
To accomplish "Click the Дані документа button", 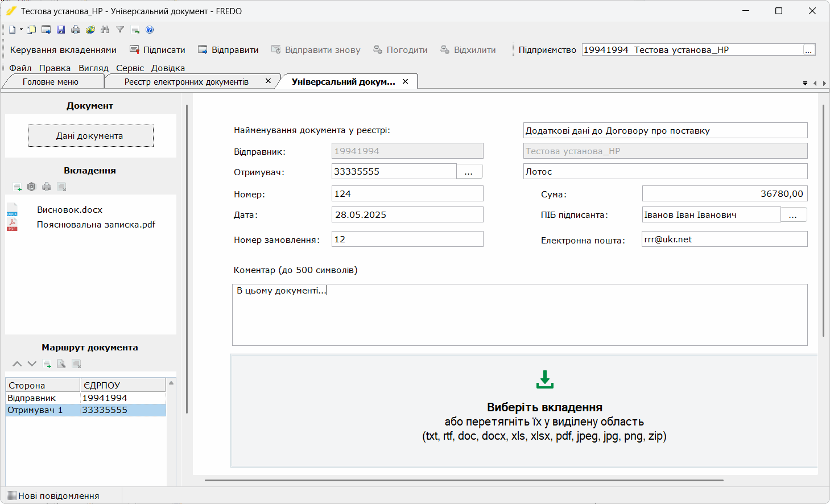I will [90, 135].
